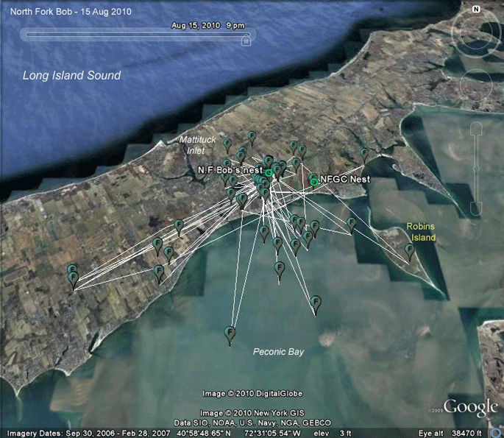Click the NFGC Nest label text
The image size is (504, 438).
pos(345,179)
